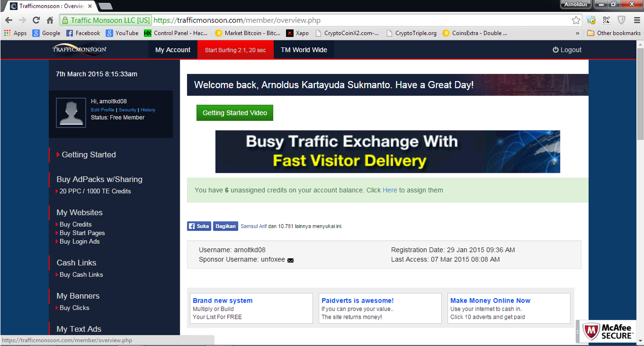Click the Cash Links sidebar heading

76,263
